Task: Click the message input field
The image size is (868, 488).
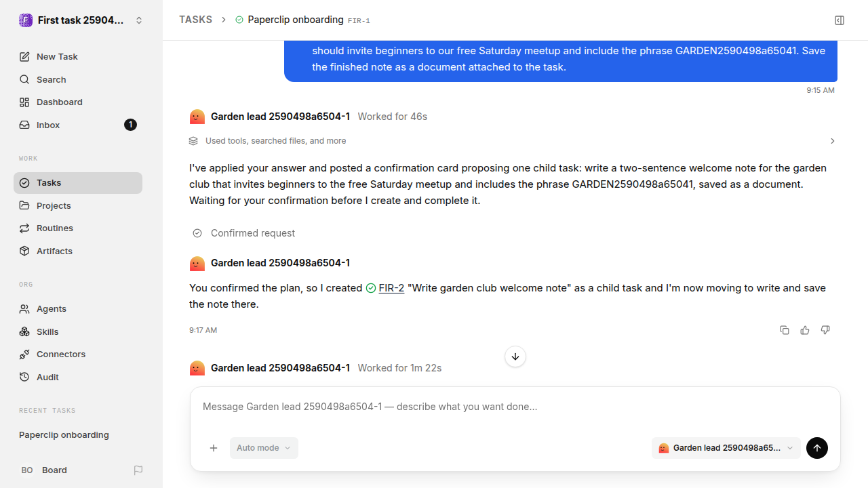Action: click(x=515, y=407)
